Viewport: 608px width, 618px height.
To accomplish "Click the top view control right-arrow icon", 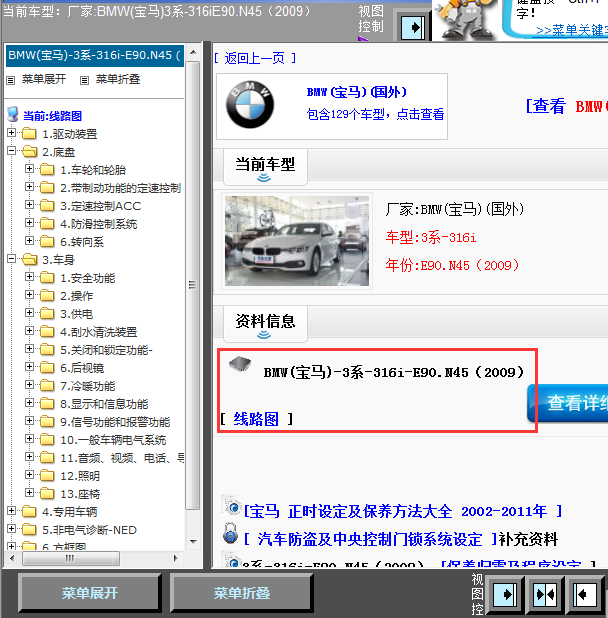I will (x=413, y=28).
